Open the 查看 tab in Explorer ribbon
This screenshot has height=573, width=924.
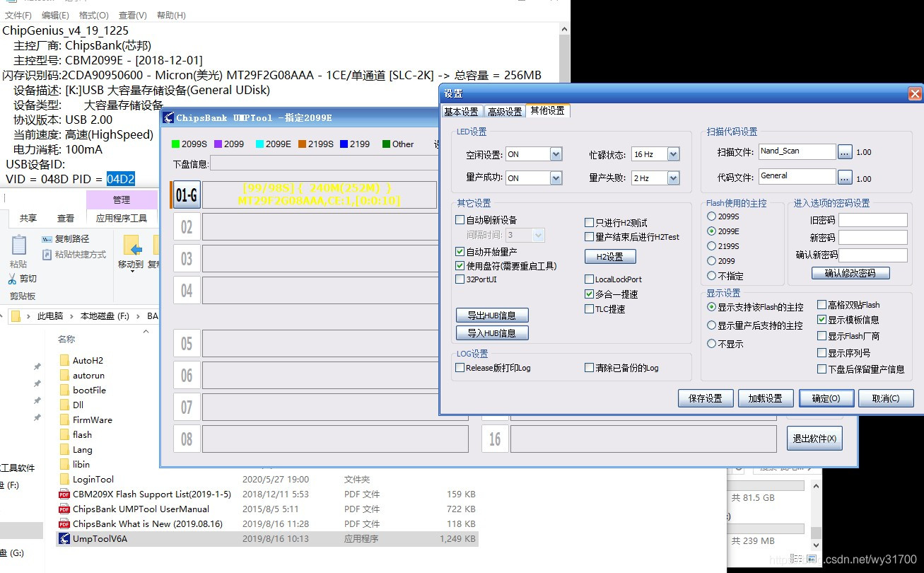[66, 219]
